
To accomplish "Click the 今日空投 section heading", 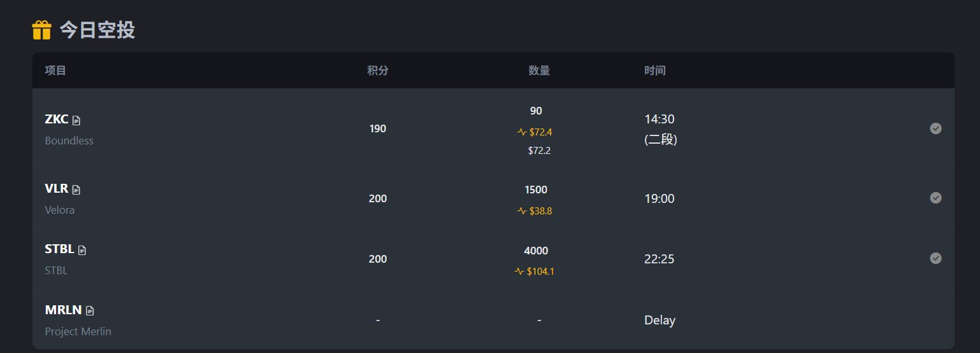I will tap(97, 30).
